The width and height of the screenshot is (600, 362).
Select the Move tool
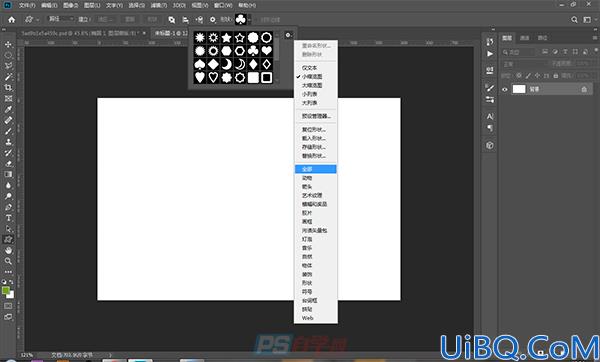click(x=8, y=44)
